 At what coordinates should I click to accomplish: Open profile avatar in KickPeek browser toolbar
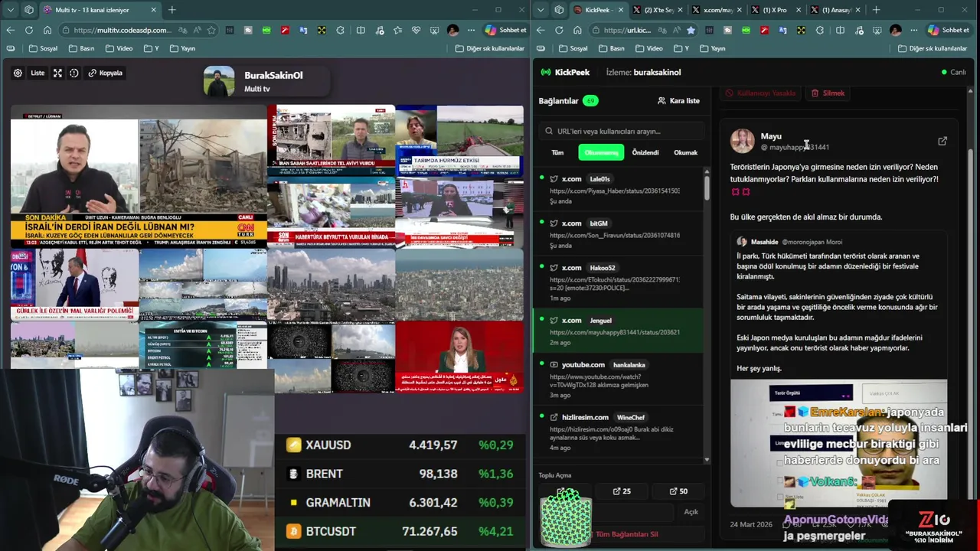896,30
